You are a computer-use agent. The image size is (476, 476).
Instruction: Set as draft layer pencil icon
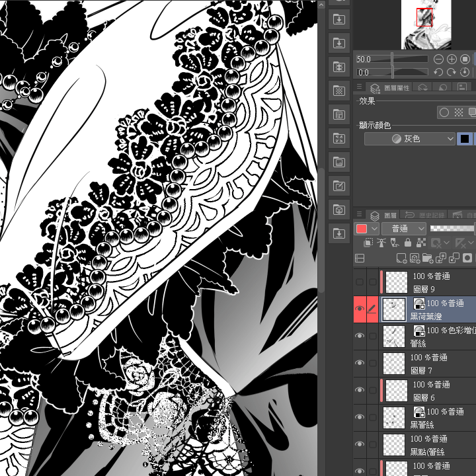(x=395, y=243)
